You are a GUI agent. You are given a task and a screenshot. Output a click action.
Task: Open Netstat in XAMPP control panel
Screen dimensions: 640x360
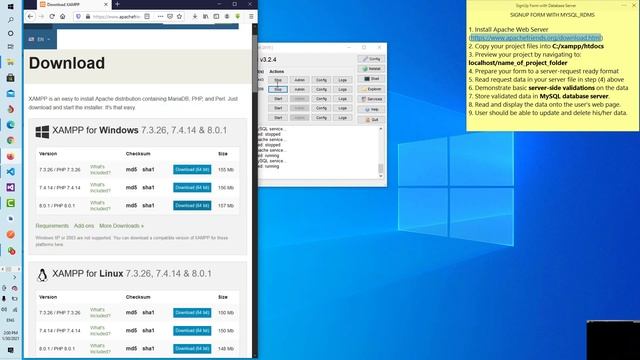tap(371, 69)
